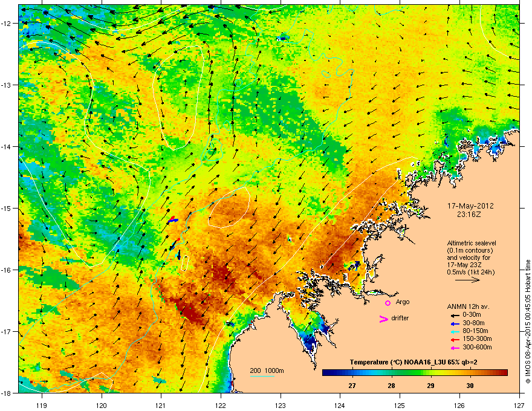Click the '0.5m/s (1kt 24h)' scale label

tap(471, 272)
